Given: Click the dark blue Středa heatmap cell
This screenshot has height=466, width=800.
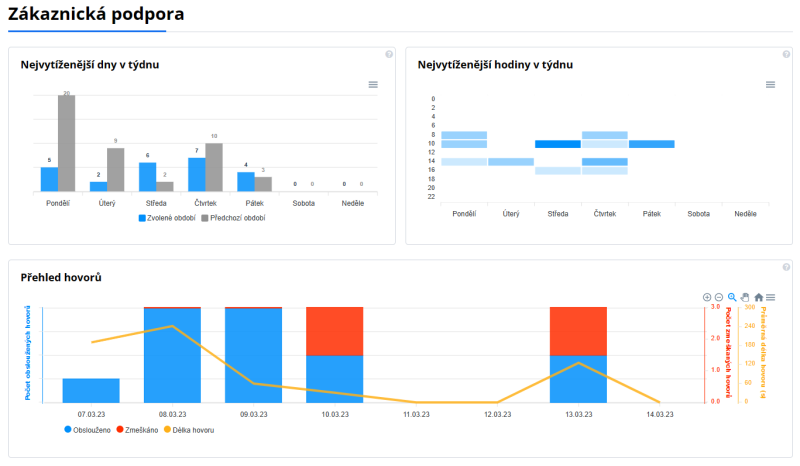Looking at the screenshot, I should click(x=558, y=144).
